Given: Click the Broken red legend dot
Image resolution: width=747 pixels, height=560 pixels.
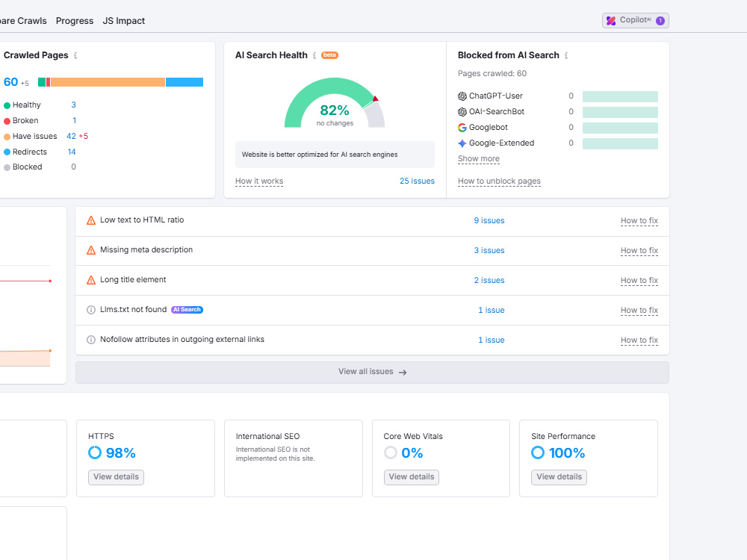Looking at the screenshot, I should pos(7,121).
